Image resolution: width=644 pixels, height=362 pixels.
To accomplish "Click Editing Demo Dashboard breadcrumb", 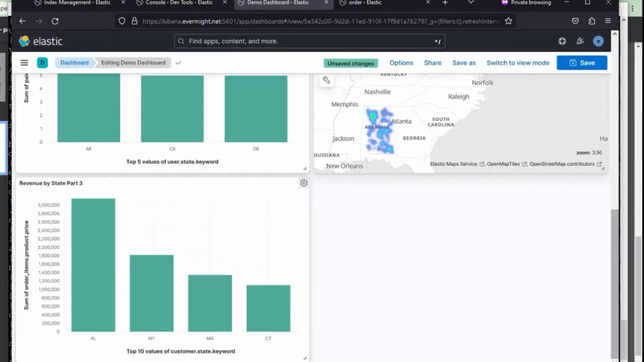I will click(x=133, y=63).
